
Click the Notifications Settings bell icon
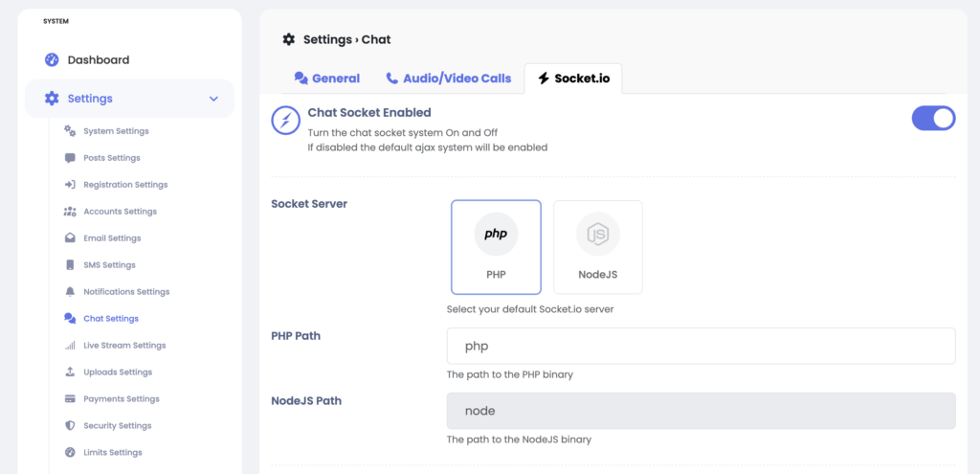(x=70, y=292)
